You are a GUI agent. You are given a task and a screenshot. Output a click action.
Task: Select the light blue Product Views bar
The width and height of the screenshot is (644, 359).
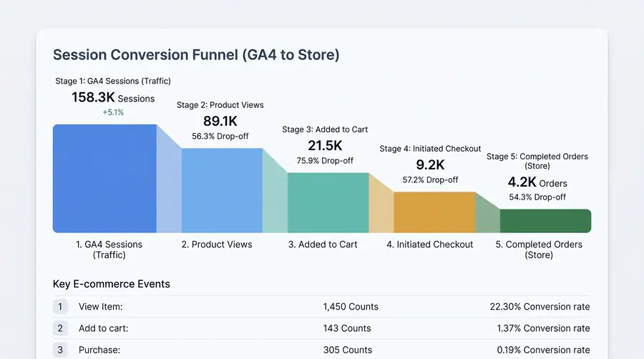[222, 190]
